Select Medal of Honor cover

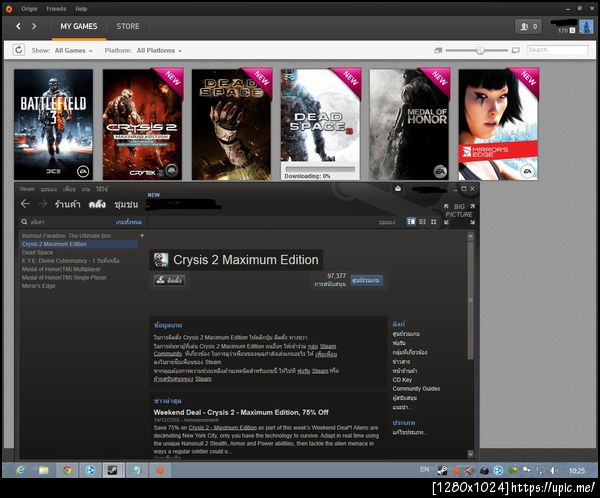(409, 124)
